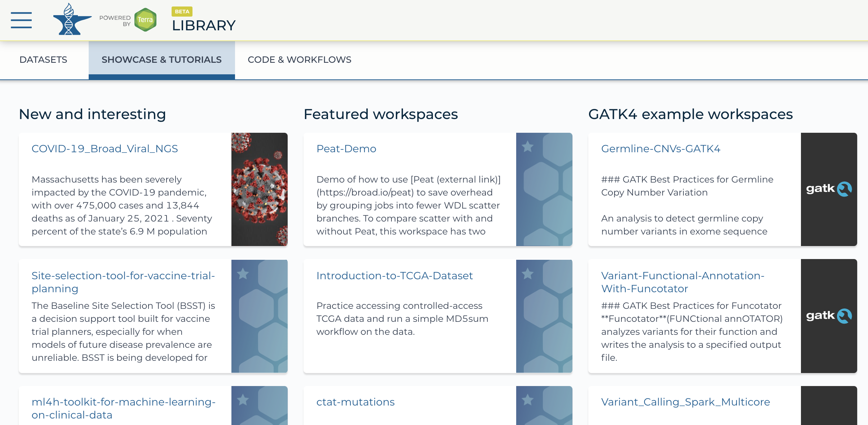Open Variant-Functional-Annotation-With-Funcotator workspace
The image size is (868, 425).
683,282
